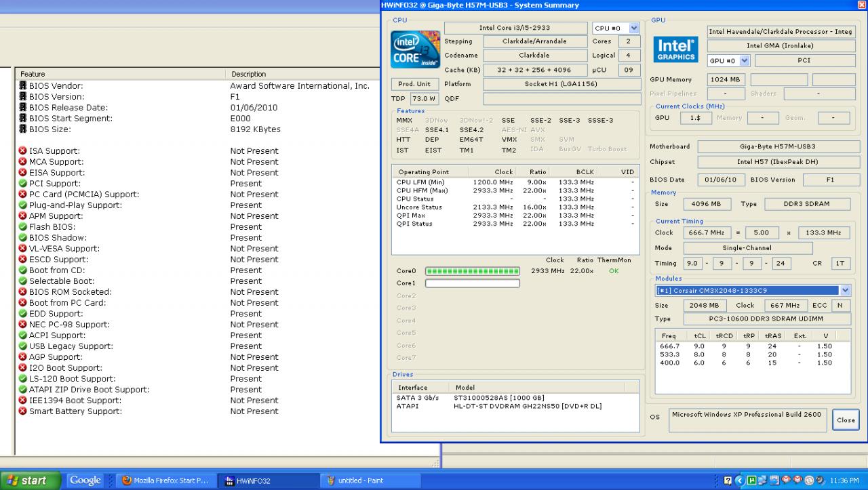Switch to the untitled - Paint taskbar button
The height and width of the screenshot is (490, 868).
tap(370, 481)
